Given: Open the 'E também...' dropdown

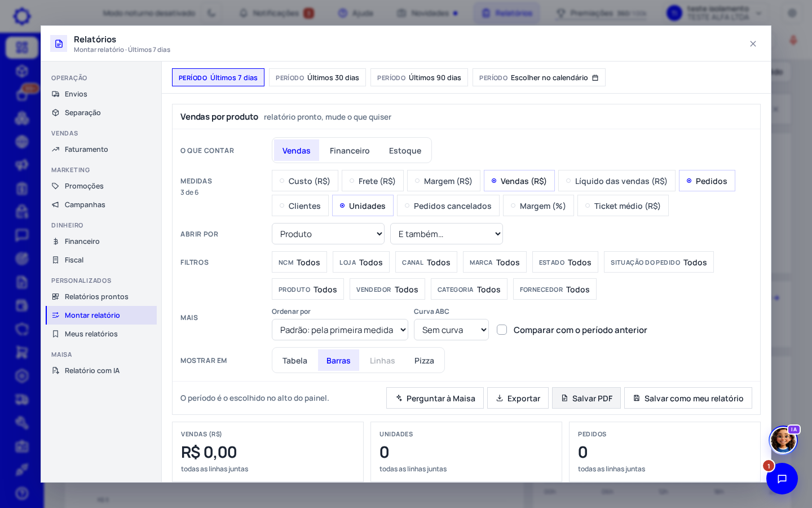Looking at the screenshot, I should coord(447,234).
